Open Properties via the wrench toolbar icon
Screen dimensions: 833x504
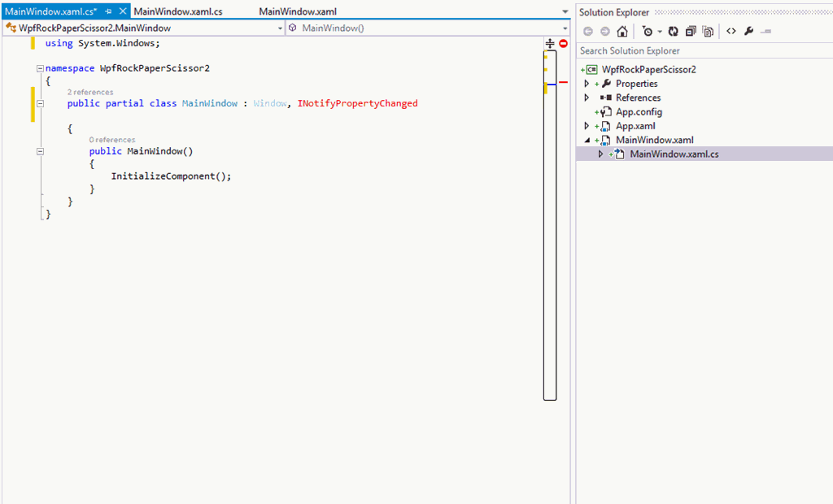[748, 31]
